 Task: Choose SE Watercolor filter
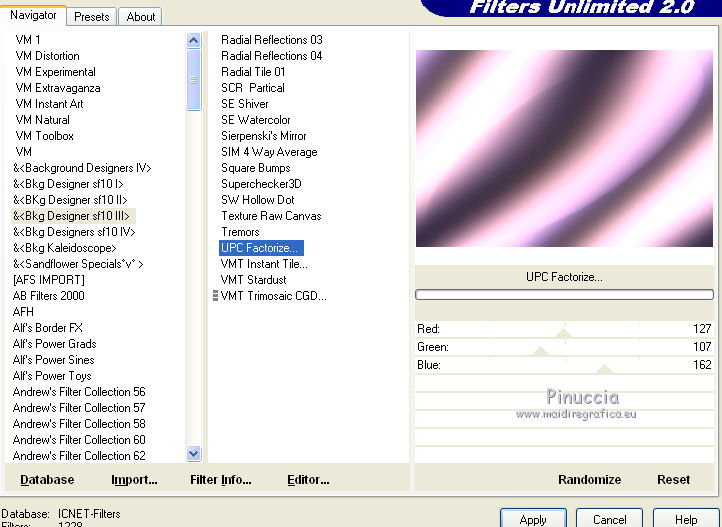256,120
